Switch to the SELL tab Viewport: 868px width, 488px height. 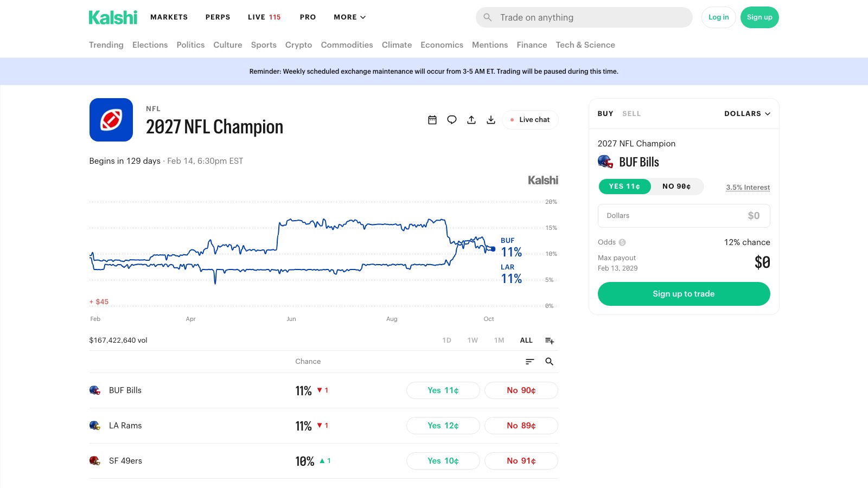pos(631,114)
